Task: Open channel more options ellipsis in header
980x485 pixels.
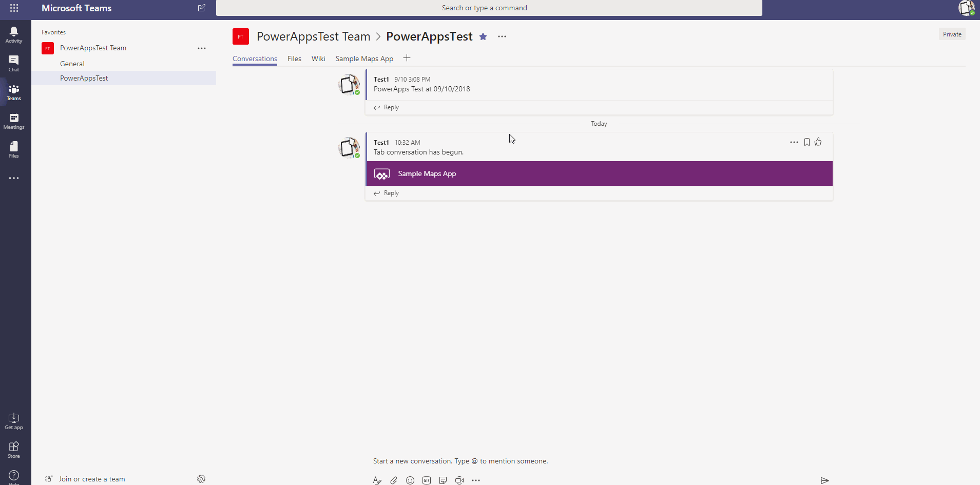Action: (502, 36)
